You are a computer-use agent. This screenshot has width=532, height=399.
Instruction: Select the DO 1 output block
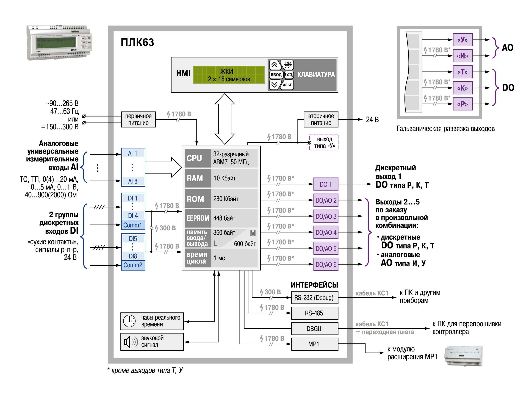tap(326, 184)
